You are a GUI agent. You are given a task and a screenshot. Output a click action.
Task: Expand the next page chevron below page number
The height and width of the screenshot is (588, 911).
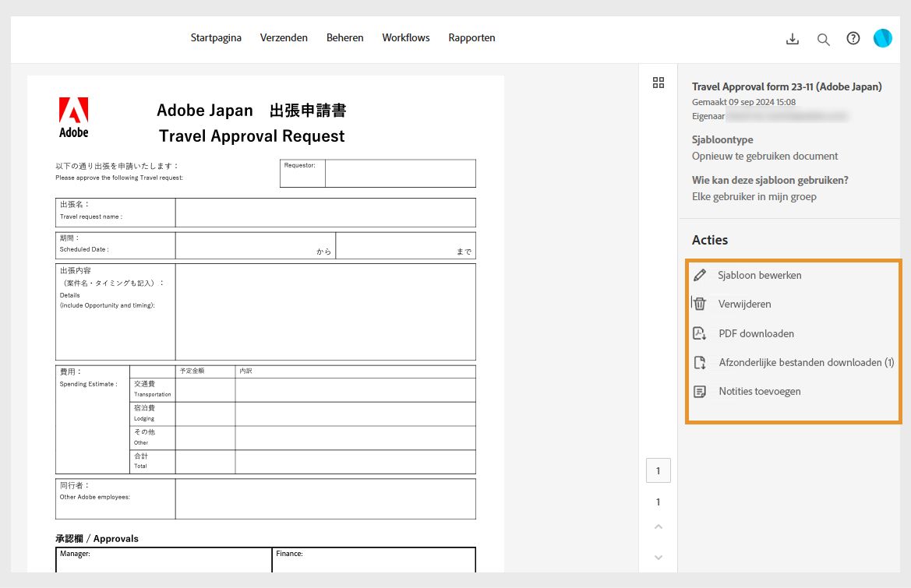(x=658, y=557)
